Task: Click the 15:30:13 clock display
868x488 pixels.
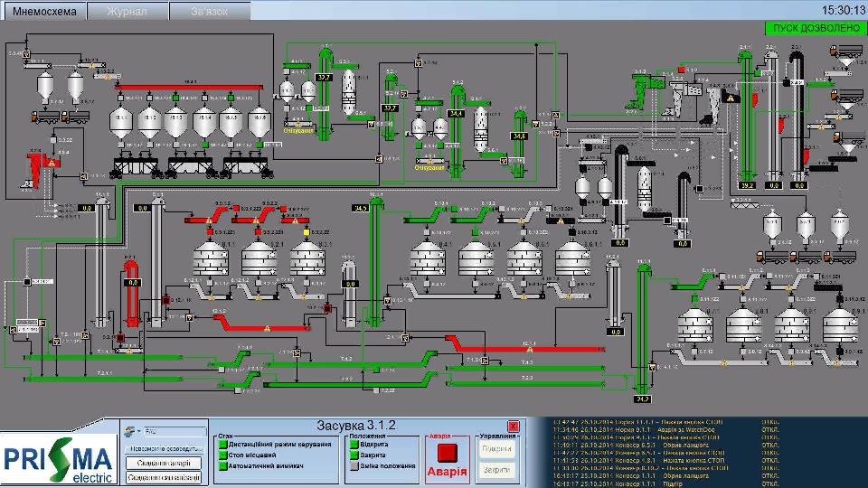Action: click(843, 10)
